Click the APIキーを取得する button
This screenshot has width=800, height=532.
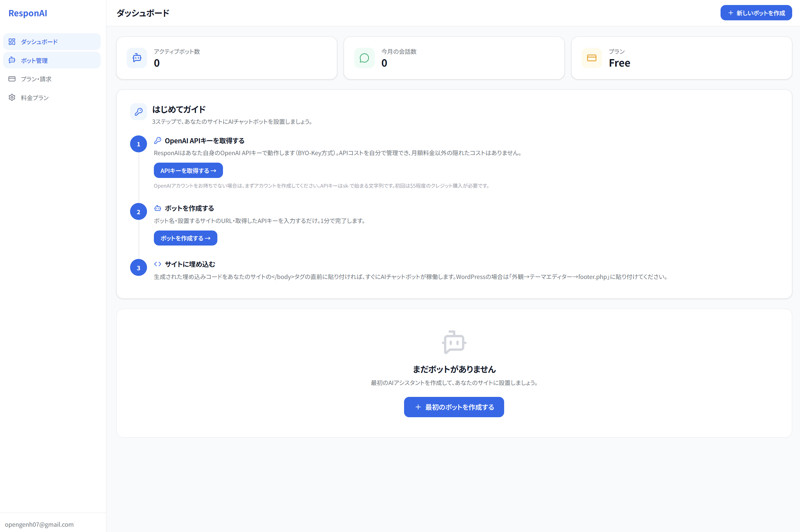click(188, 170)
